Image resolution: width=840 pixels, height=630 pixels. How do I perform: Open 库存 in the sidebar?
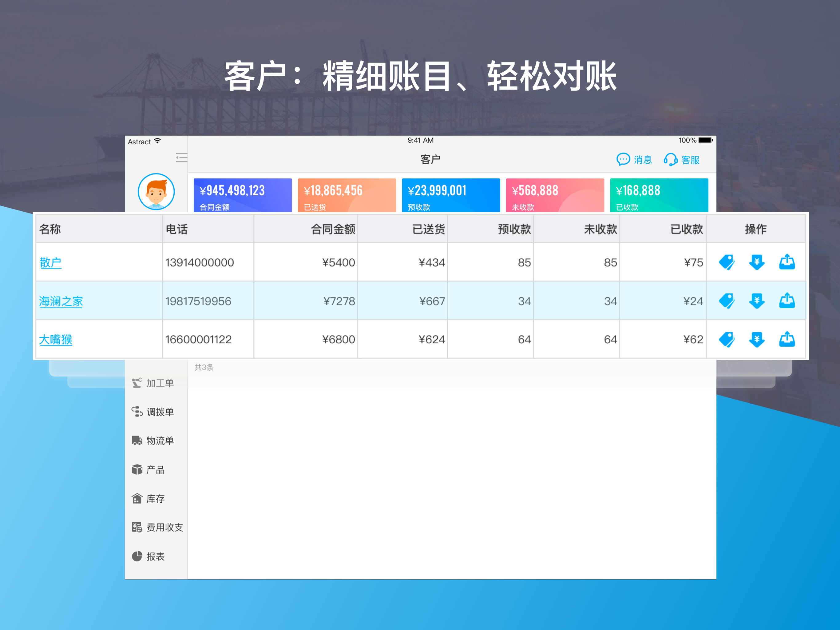tap(148, 499)
